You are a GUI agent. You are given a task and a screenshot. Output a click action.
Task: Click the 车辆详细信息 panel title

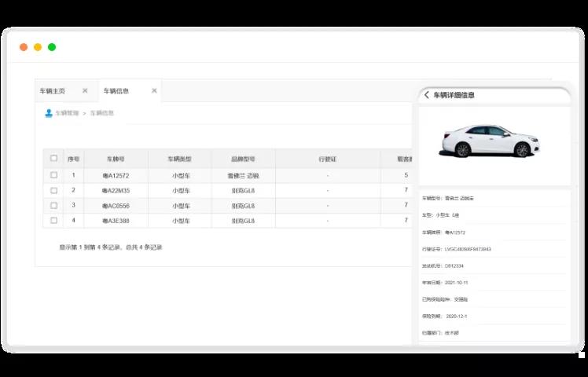[454, 95]
